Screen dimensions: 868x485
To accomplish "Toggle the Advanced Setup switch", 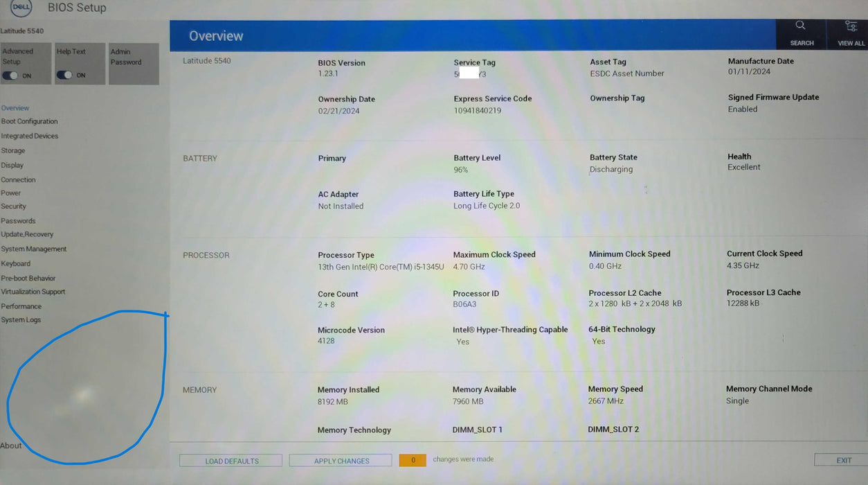I will pyautogui.click(x=10, y=76).
